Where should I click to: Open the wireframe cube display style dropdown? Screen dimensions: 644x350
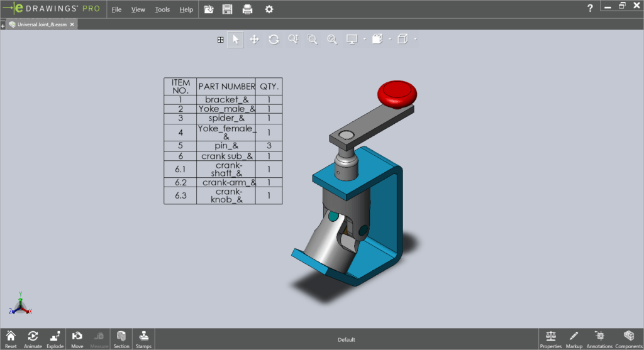point(415,40)
